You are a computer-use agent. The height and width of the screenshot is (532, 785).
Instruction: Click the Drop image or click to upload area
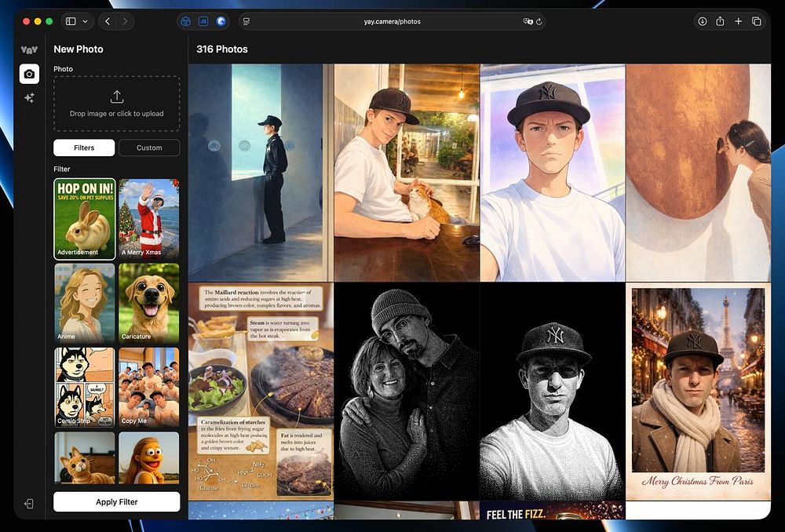click(x=117, y=104)
